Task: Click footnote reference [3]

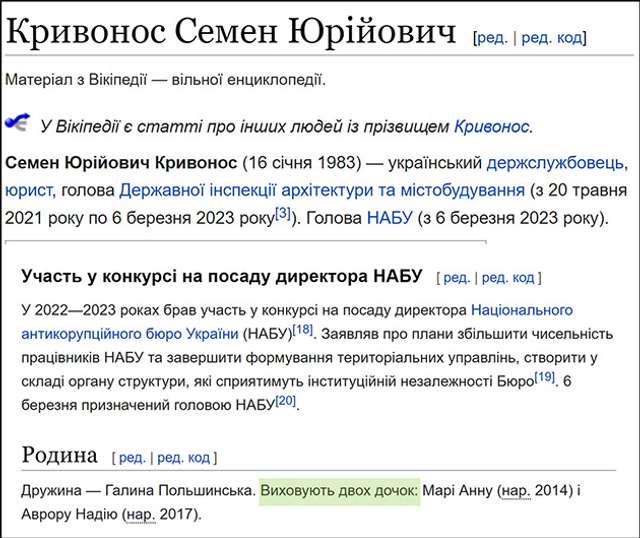Action: tap(283, 213)
